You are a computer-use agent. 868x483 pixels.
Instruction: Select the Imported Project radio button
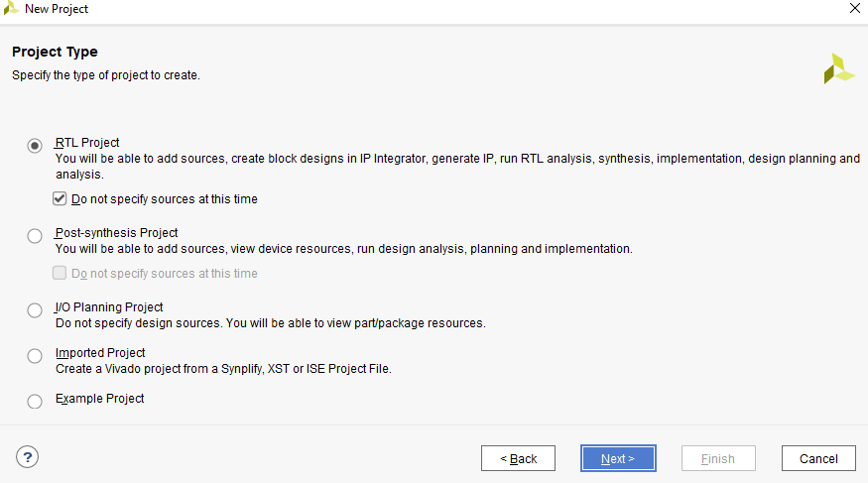pos(35,356)
